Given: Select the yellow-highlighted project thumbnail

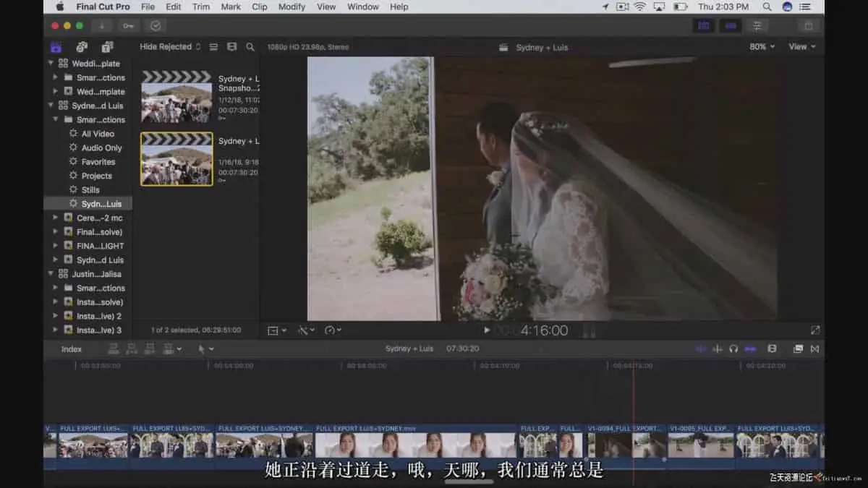Looking at the screenshot, I should pyautogui.click(x=176, y=159).
